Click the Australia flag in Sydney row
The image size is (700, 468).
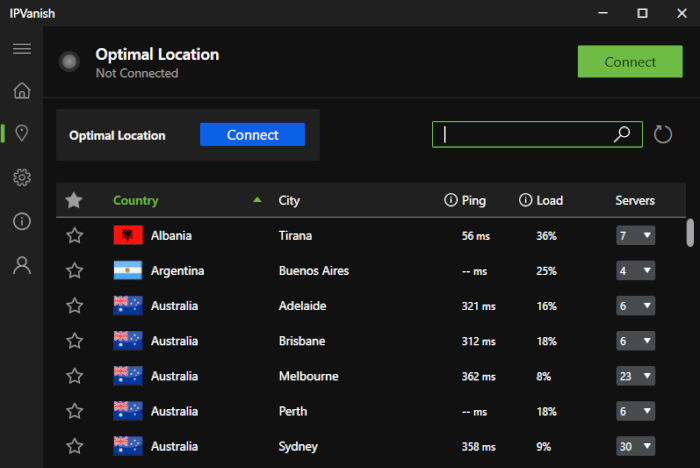[128, 446]
